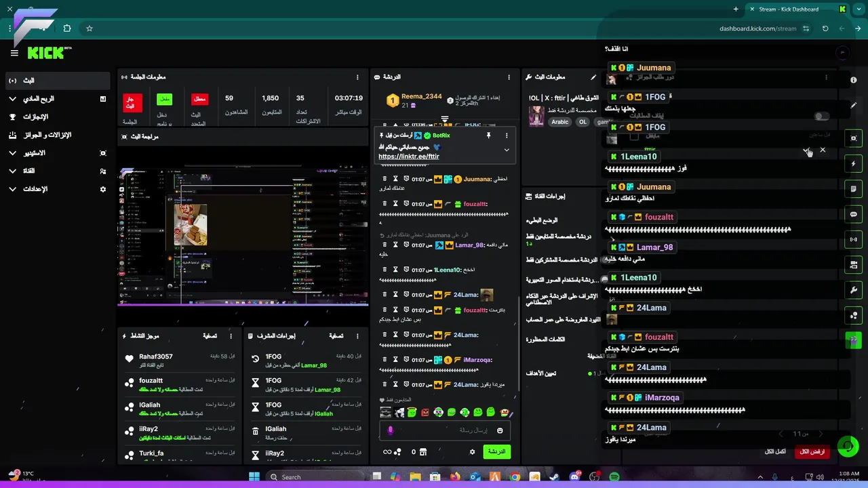Click the red ارفض الكل button
Image resolution: width=868 pixels, height=488 pixels.
(x=812, y=451)
